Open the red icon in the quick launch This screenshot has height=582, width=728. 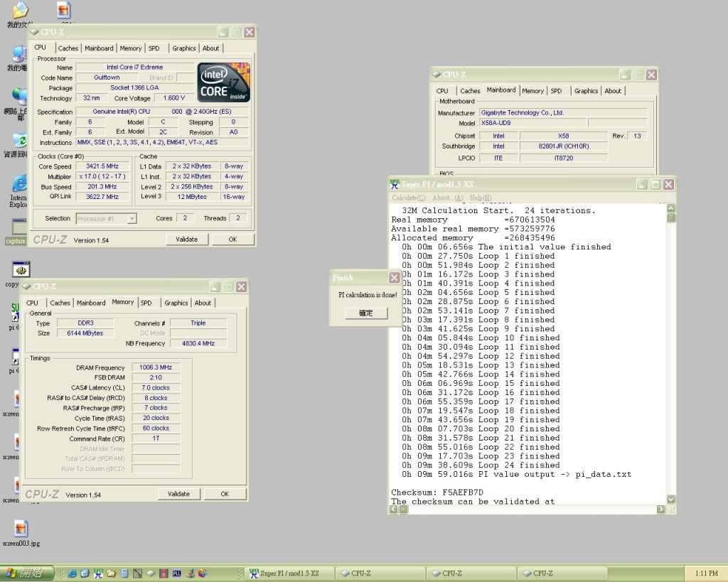coord(164,573)
